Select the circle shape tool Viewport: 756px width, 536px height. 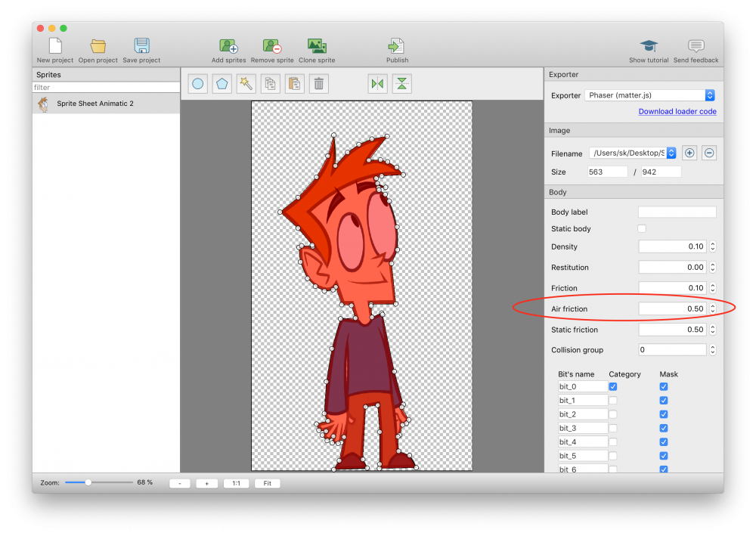click(198, 84)
